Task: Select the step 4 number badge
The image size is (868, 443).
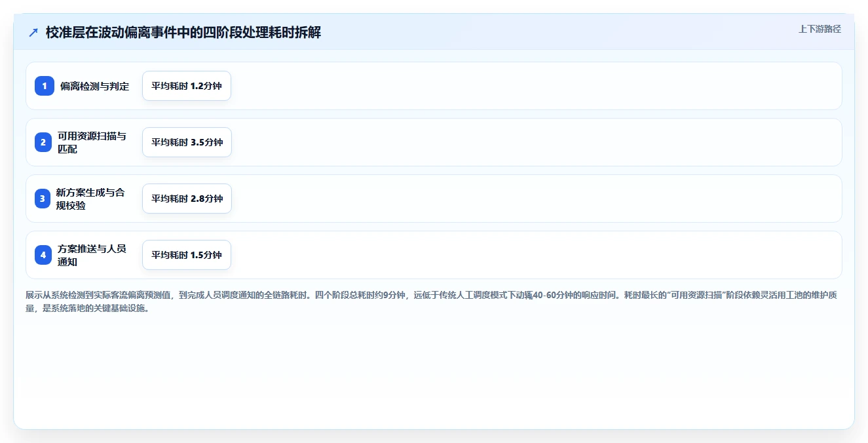Action: 43,255
